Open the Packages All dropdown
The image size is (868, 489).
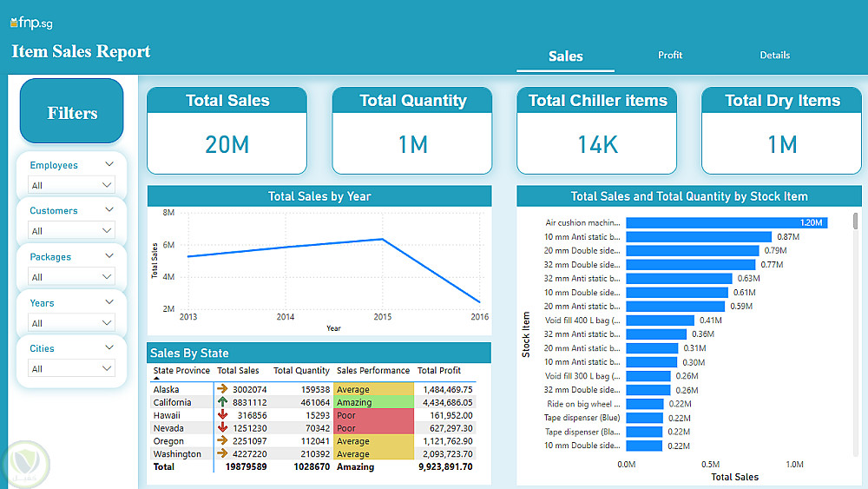tap(71, 276)
